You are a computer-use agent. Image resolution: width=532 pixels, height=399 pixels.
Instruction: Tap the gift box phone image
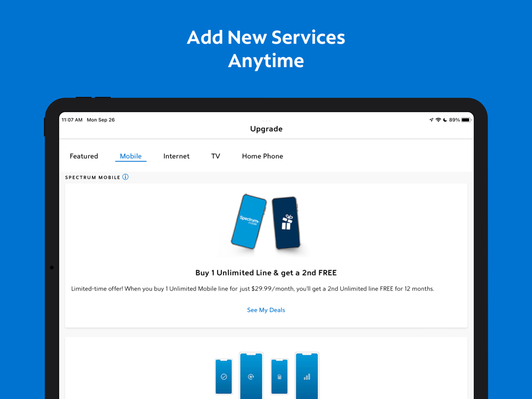coord(286,223)
